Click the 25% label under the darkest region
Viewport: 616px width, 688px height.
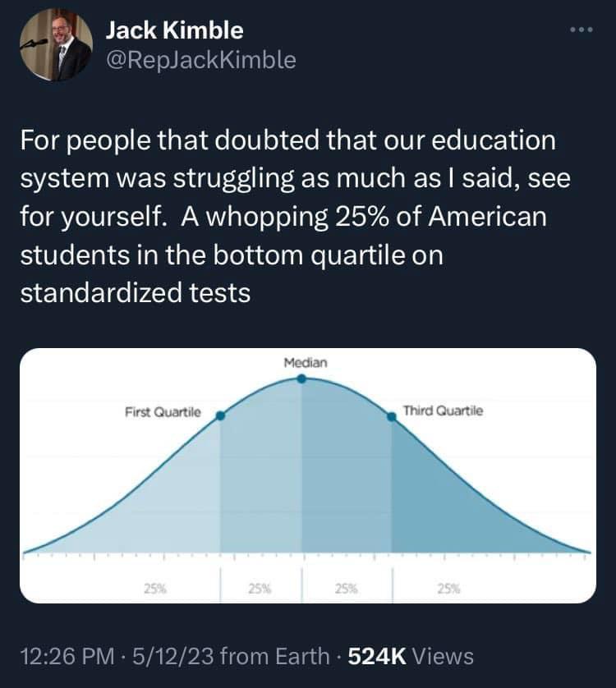[448, 588]
